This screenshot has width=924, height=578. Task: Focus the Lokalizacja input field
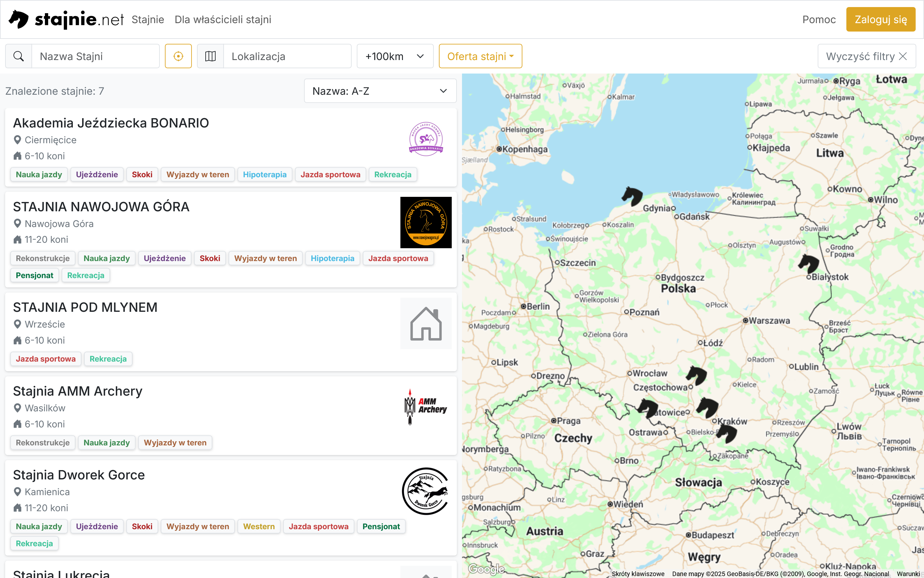tap(287, 56)
